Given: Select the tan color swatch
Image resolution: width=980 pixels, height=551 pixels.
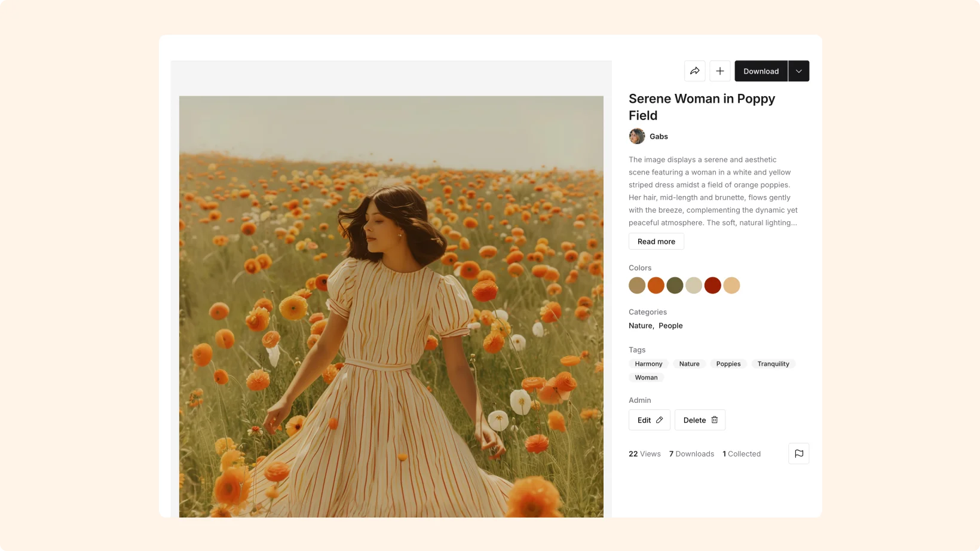Looking at the screenshot, I should pyautogui.click(x=637, y=285).
